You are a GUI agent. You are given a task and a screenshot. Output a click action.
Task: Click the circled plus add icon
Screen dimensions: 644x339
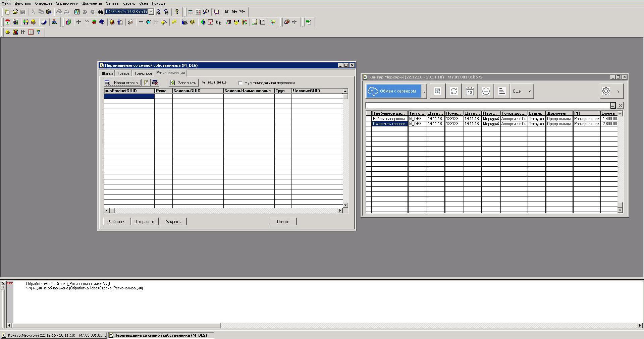486,91
